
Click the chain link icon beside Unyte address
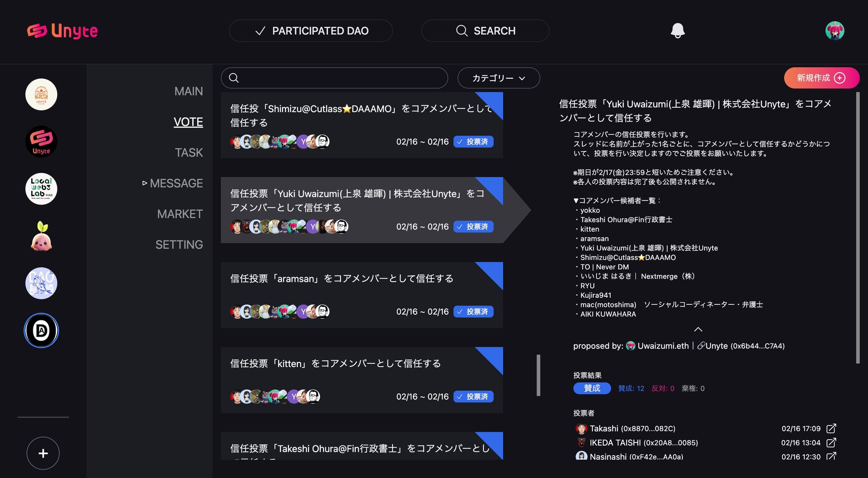point(701,346)
